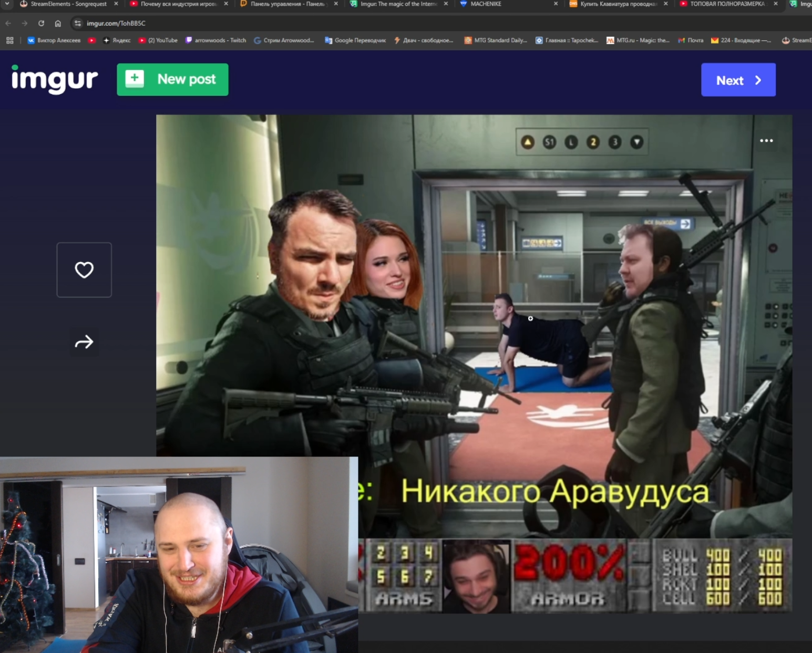Open the tab search dropdown arrow
This screenshot has width=812, height=653.
(x=7, y=4)
